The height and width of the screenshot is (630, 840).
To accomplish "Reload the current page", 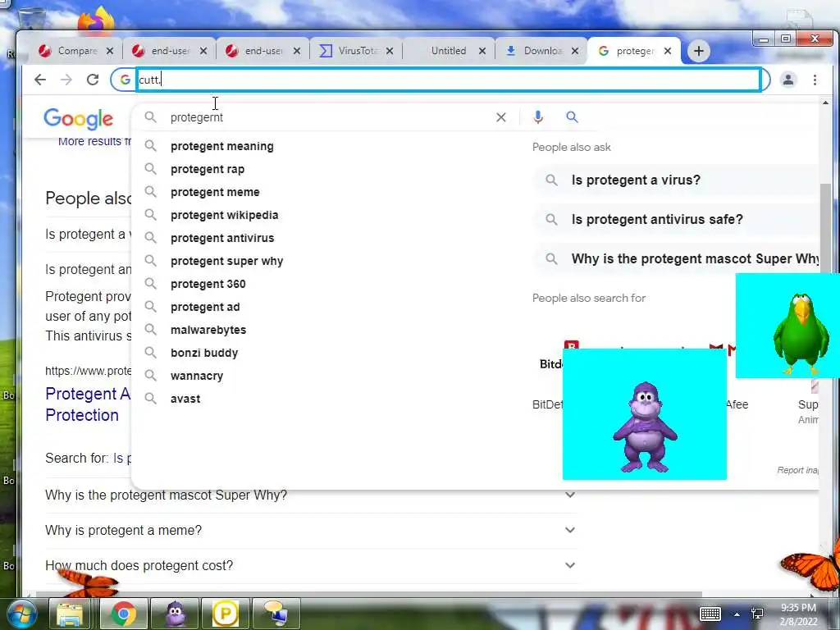I will click(x=93, y=80).
